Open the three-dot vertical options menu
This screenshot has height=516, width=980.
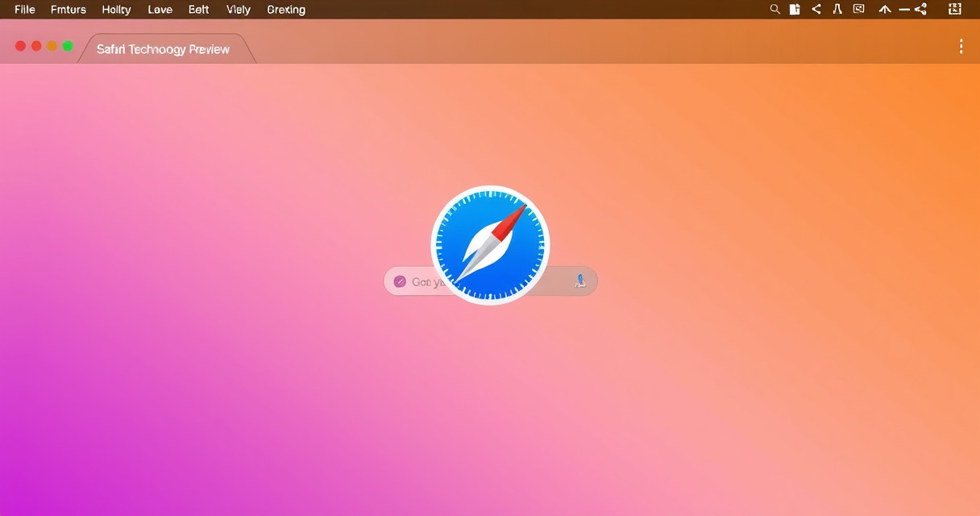(x=961, y=47)
